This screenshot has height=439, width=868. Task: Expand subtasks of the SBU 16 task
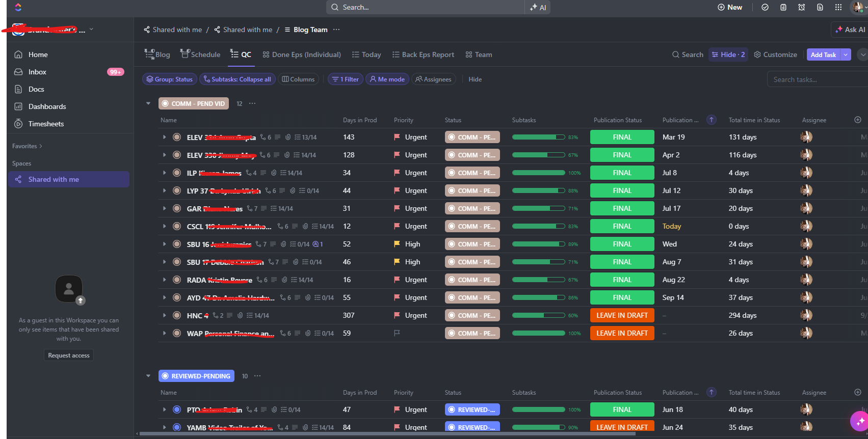[x=164, y=244]
